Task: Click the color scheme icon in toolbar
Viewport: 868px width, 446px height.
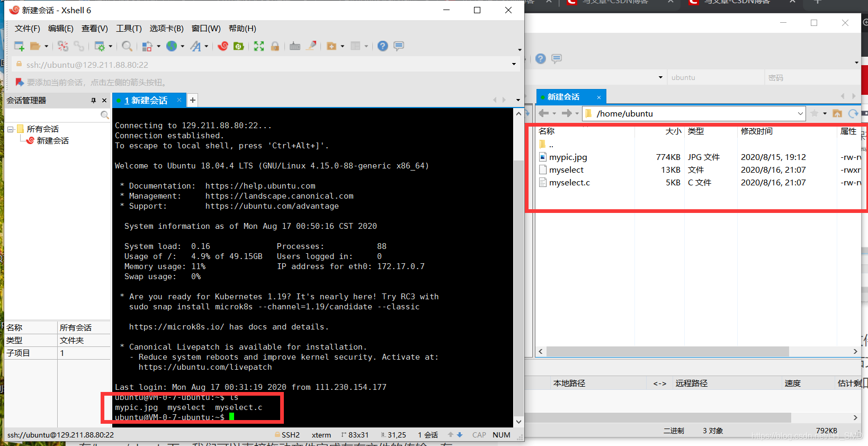Action: tap(147, 46)
